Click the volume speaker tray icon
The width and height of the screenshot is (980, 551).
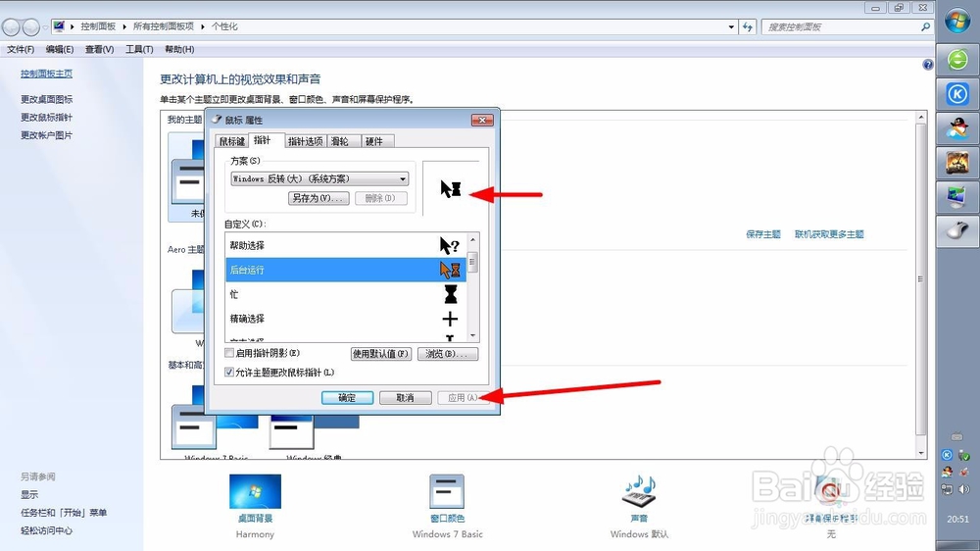coord(964,489)
